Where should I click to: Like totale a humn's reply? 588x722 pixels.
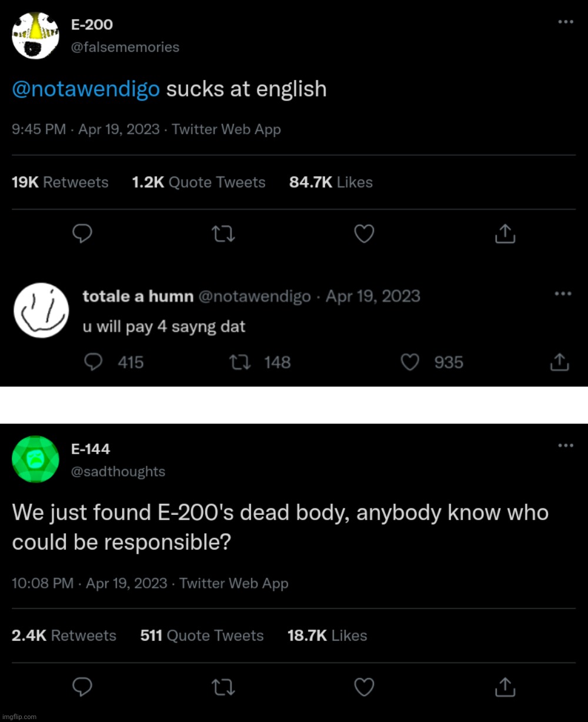coord(410,362)
